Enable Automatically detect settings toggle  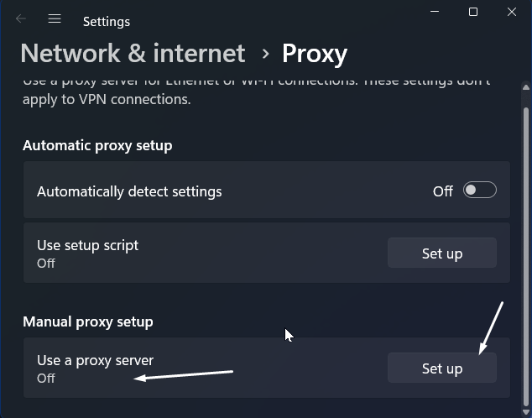click(480, 191)
